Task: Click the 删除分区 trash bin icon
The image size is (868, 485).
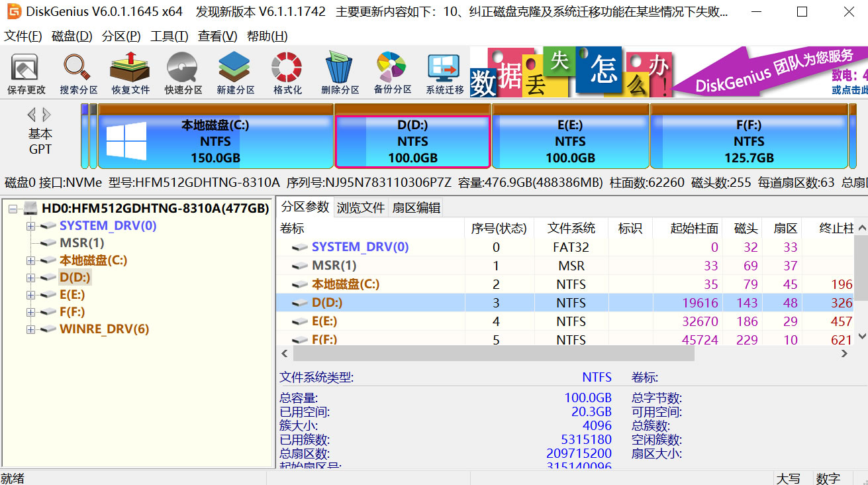Action: [340, 73]
